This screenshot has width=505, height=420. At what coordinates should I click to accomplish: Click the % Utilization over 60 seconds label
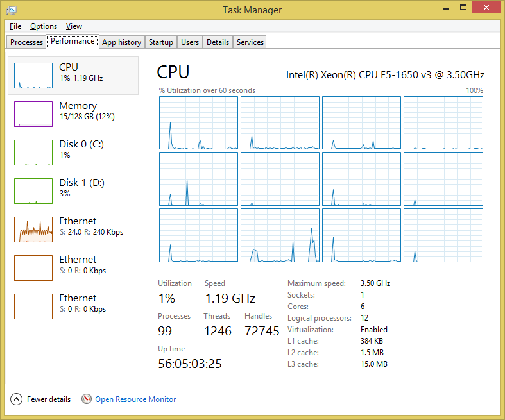[207, 90]
